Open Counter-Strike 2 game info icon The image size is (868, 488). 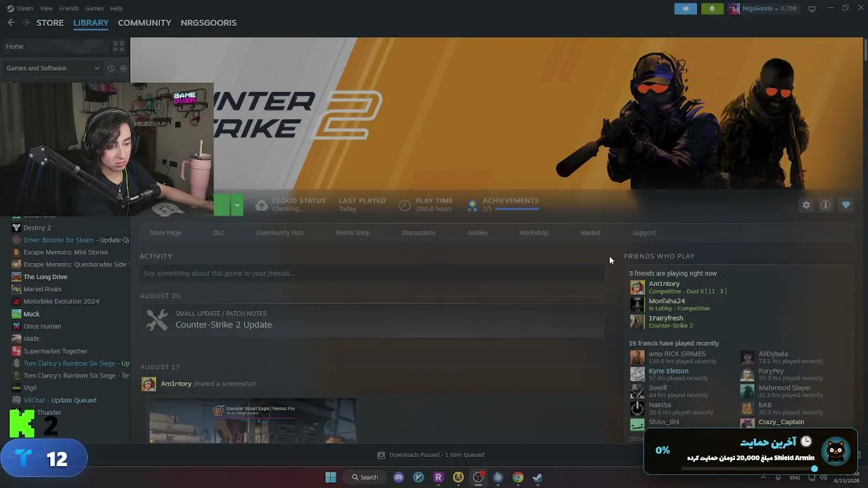825,205
